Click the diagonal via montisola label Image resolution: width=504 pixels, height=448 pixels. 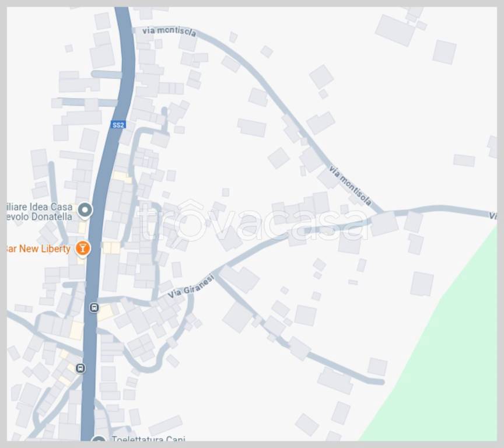[x=351, y=185]
